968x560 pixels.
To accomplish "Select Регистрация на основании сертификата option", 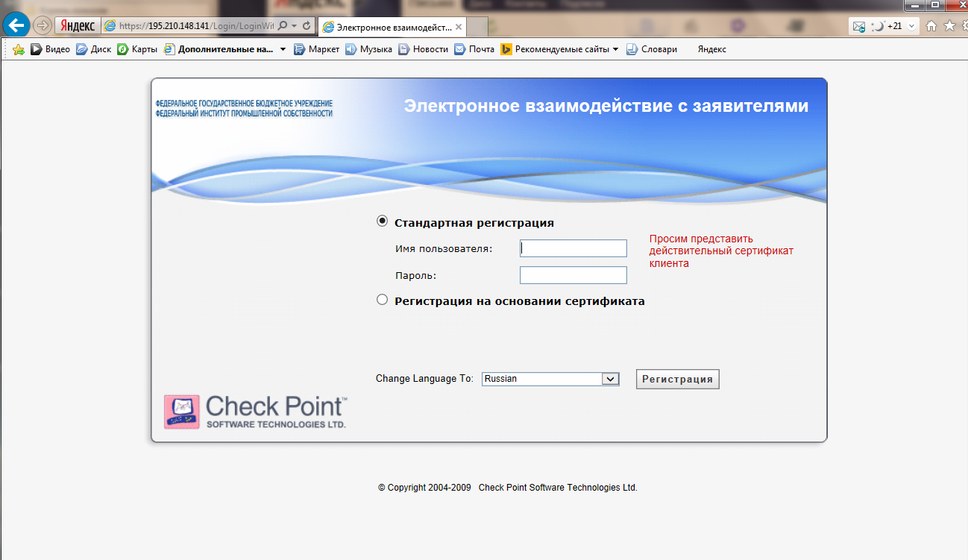I will tap(383, 300).
